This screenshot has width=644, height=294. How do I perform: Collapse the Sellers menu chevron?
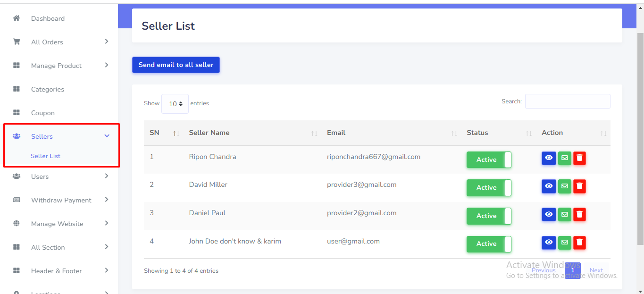pyautogui.click(x=107, y=136)
